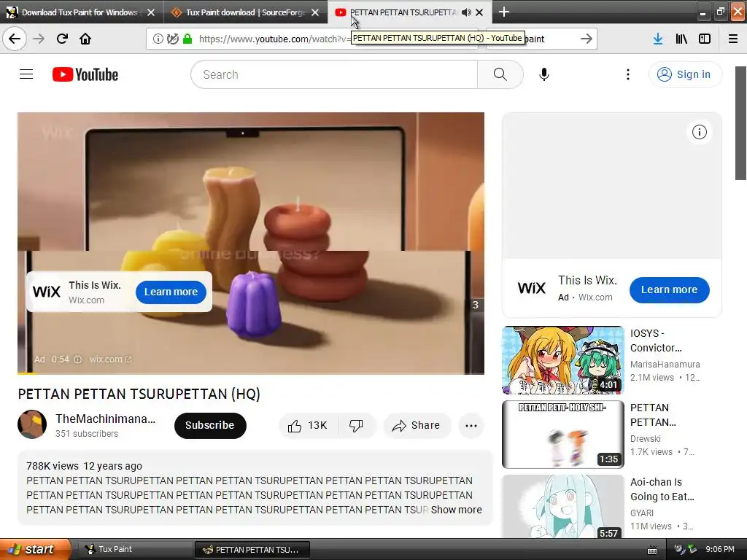Expand description with Show more

point(457,510)
